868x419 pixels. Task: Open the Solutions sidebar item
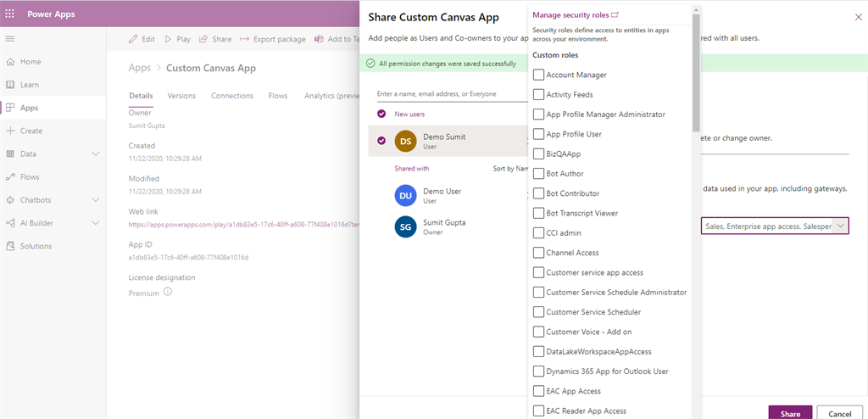[36, 246]
